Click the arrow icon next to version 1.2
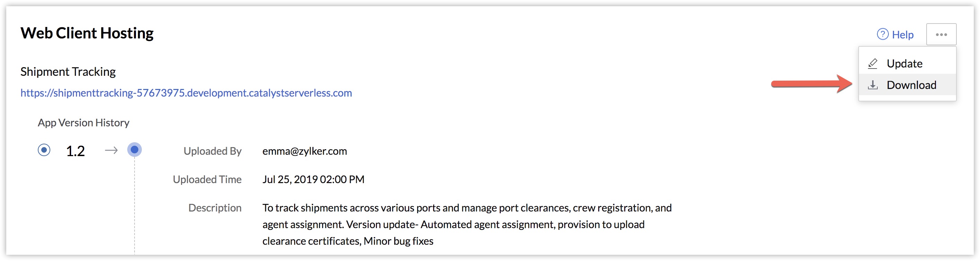The image size is (980, 261). 111,151
